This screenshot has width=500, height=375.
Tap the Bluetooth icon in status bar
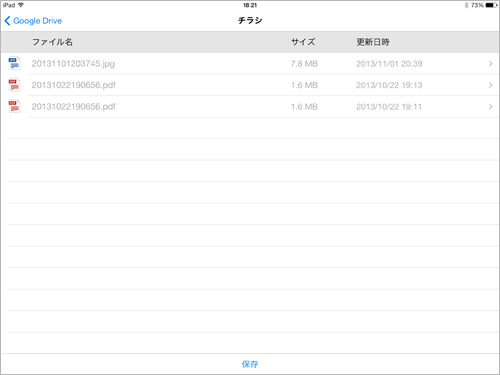[x=466, y=5]
